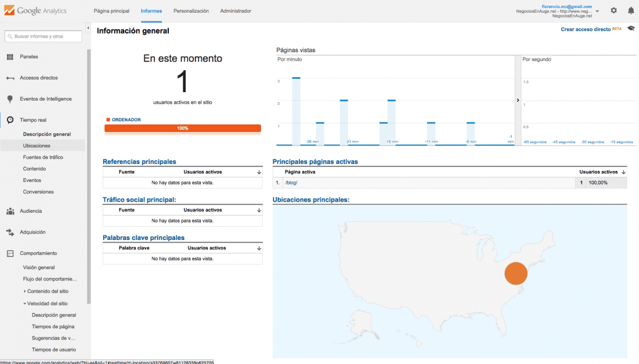Open the Personalización tab
This screenshot has width=639, height=364.
tap(191, 11)
